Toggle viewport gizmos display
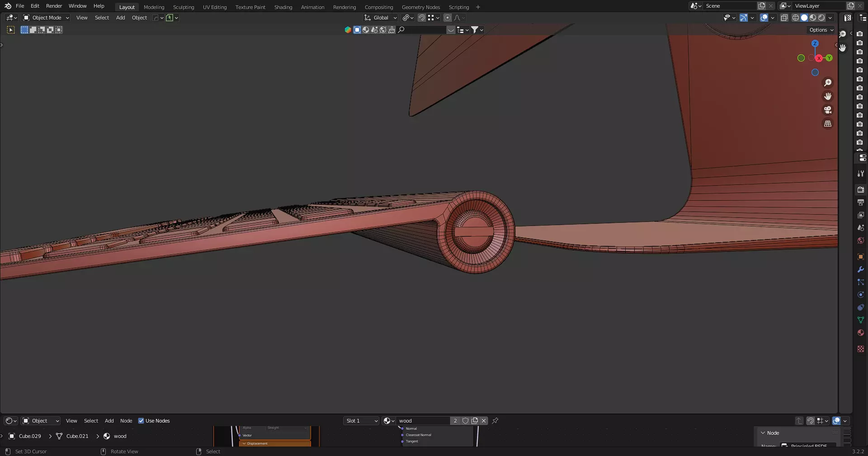This screenshot has height=456, width=868. coord(744,18)
